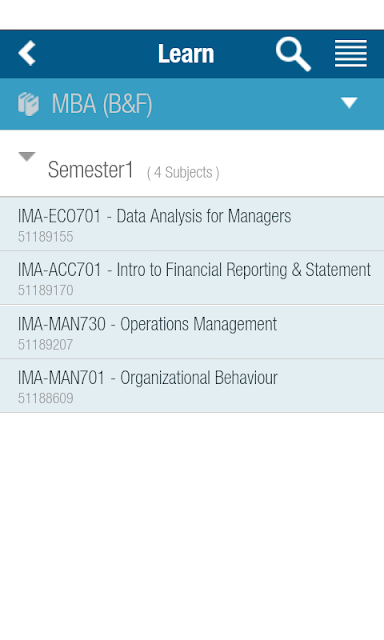Open the hamburger menu icon
The height and width of the screenshot is (640, 384).
(351, 53)
